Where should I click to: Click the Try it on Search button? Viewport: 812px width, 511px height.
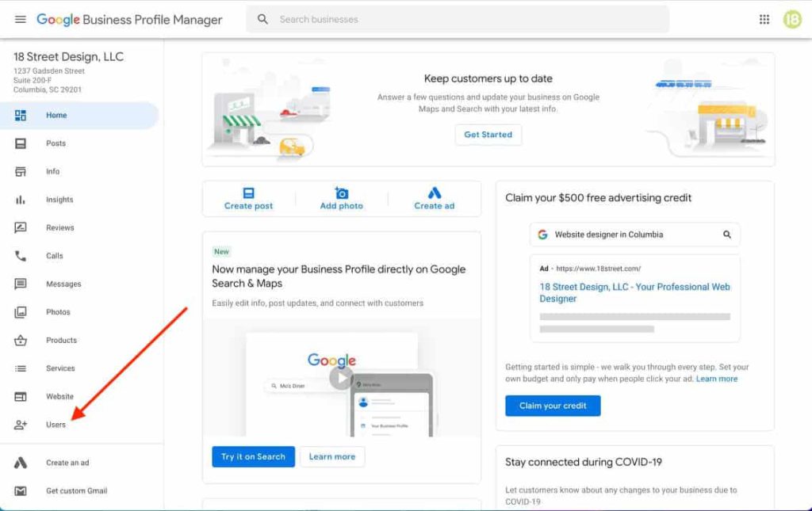(x=253, y=456)
